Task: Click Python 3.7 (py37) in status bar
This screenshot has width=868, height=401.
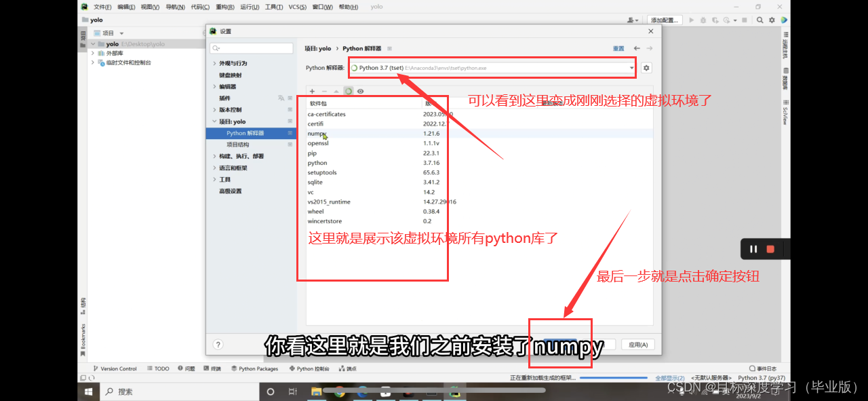Action: point(762,378)
